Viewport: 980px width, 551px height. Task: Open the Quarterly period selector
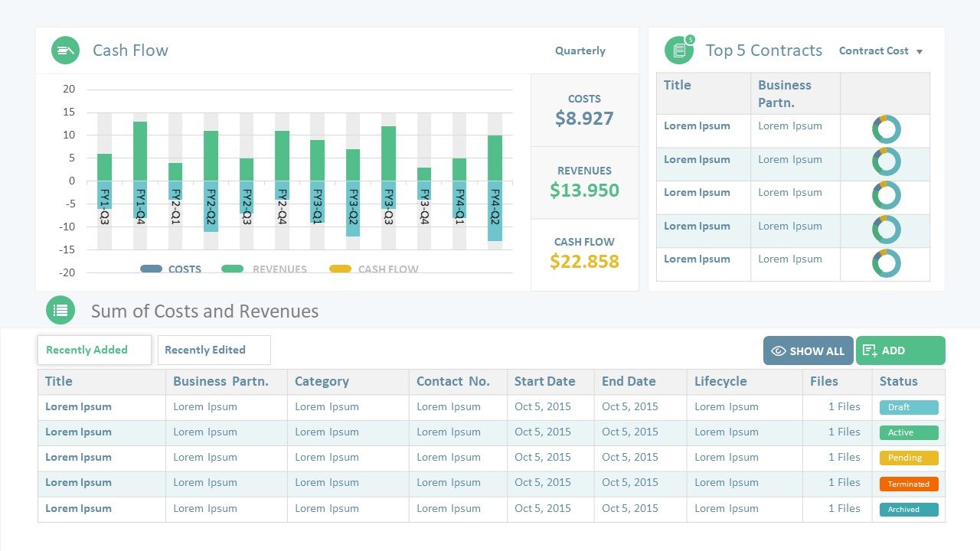(x=580, y=51)
